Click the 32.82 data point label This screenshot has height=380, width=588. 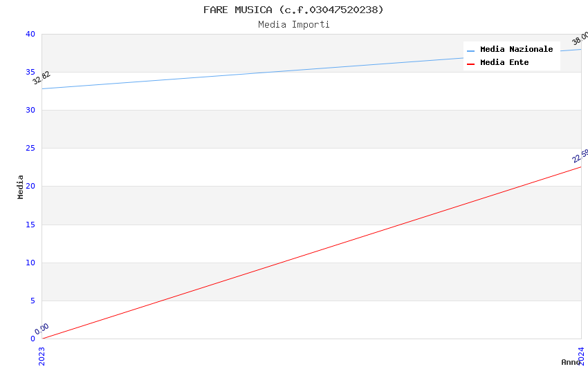42,78
